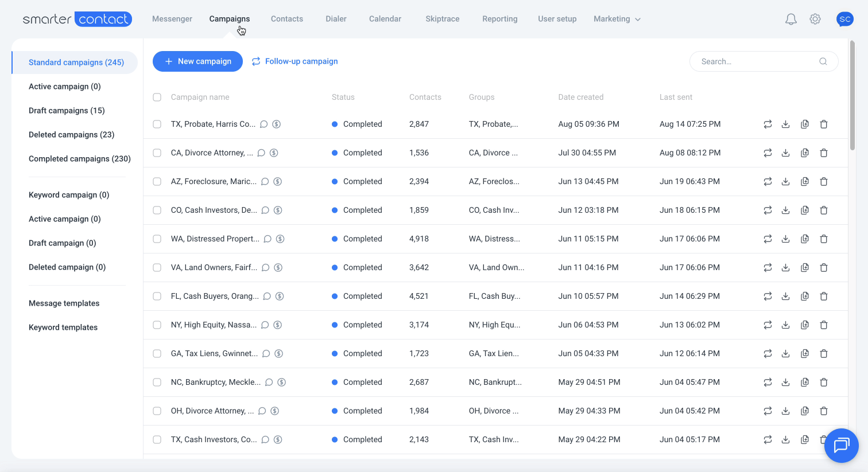Click dollar icon for CA, Divorce Attorney row

tap(274, 153)
